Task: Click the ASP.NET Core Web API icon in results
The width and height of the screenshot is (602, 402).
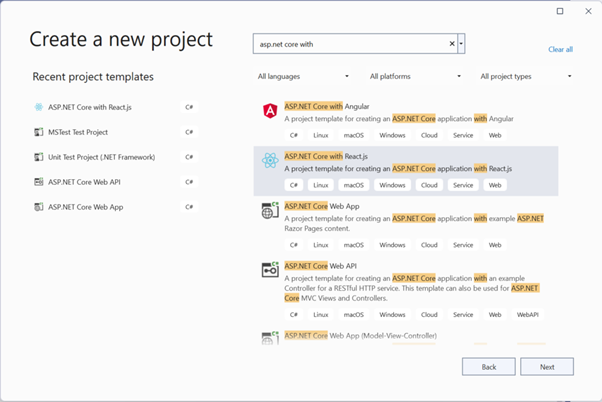Action: click(270, 270)
